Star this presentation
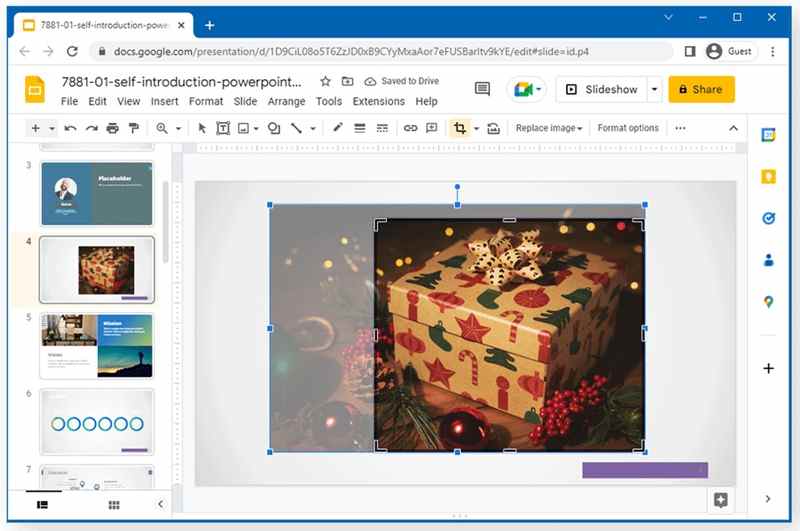The height and width of the screenshot is (531, 800). 325,81
